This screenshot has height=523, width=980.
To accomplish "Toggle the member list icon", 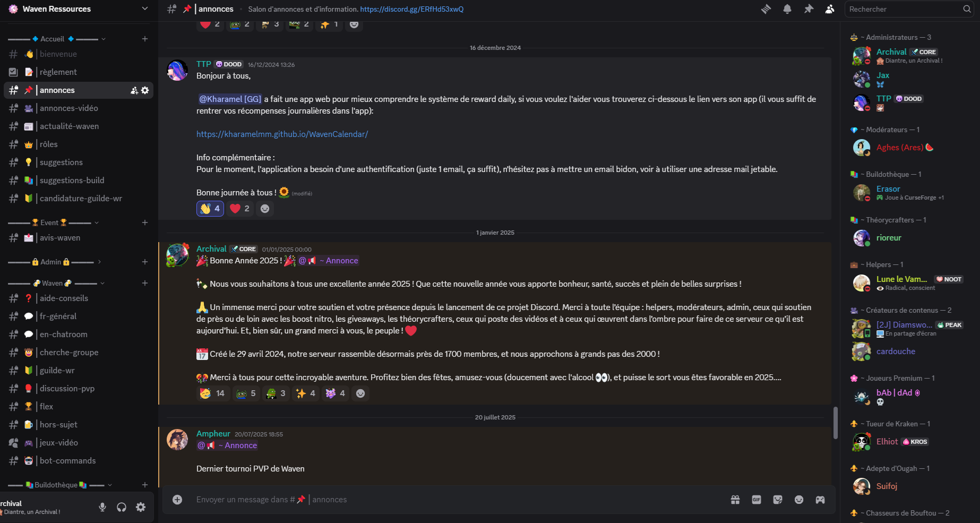I will (x=830, y=9).
